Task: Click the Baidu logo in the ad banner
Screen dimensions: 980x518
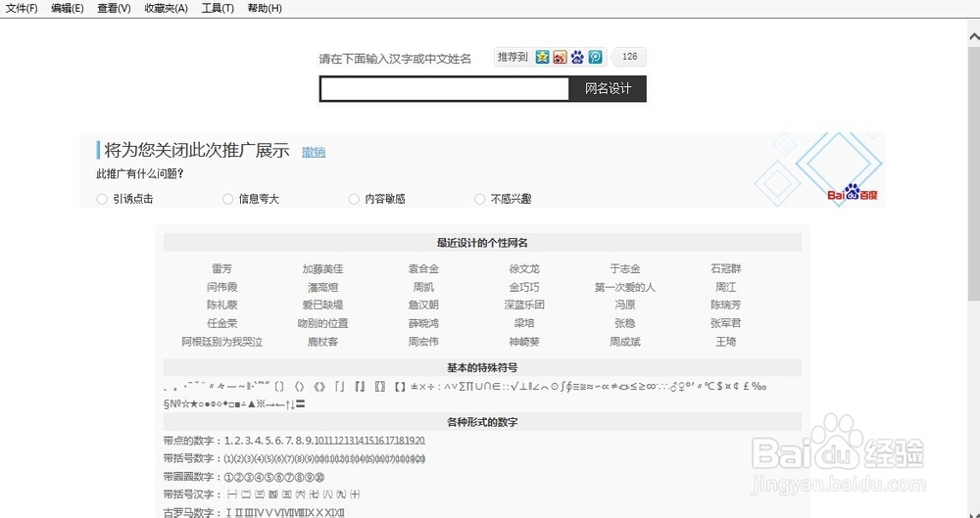Action: pyautogui.click(x=852, y=193)
